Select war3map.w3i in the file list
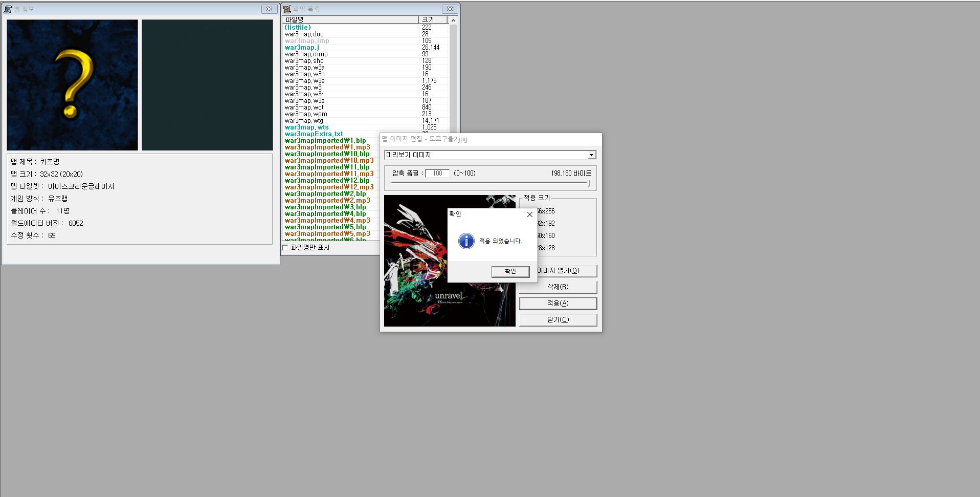Screen dimensions: 980x497 tap(303, 88)
